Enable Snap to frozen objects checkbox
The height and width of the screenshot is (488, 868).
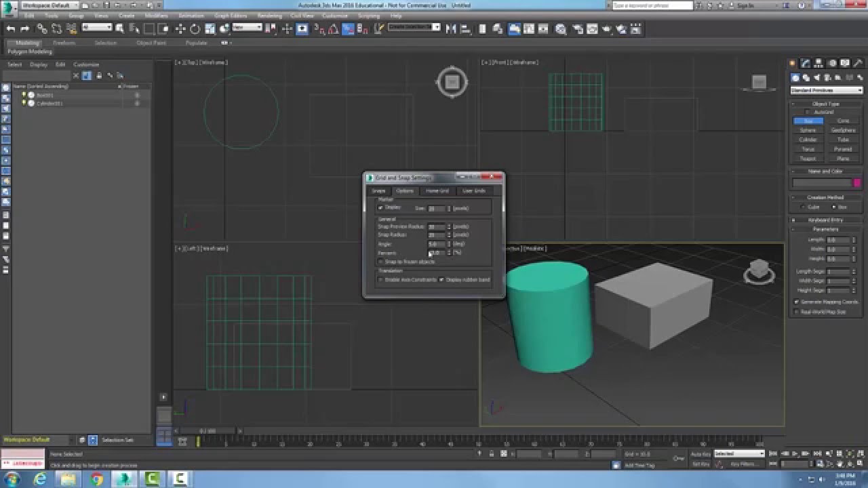(380, 262)
